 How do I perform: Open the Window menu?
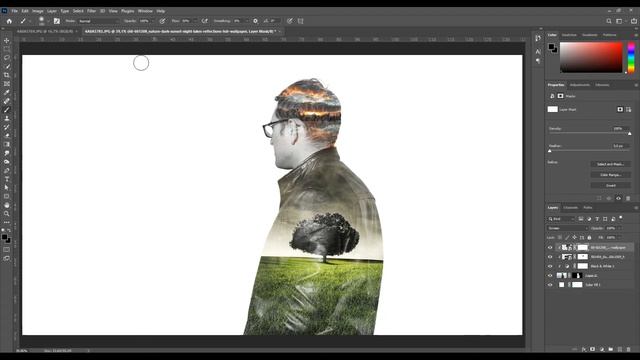tap(145, 11)
